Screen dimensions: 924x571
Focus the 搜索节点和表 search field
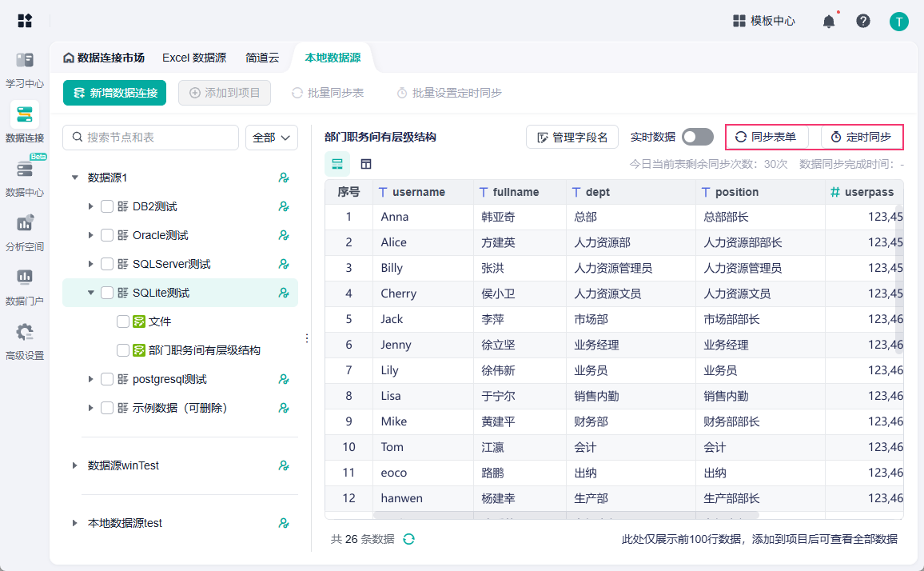151,138
